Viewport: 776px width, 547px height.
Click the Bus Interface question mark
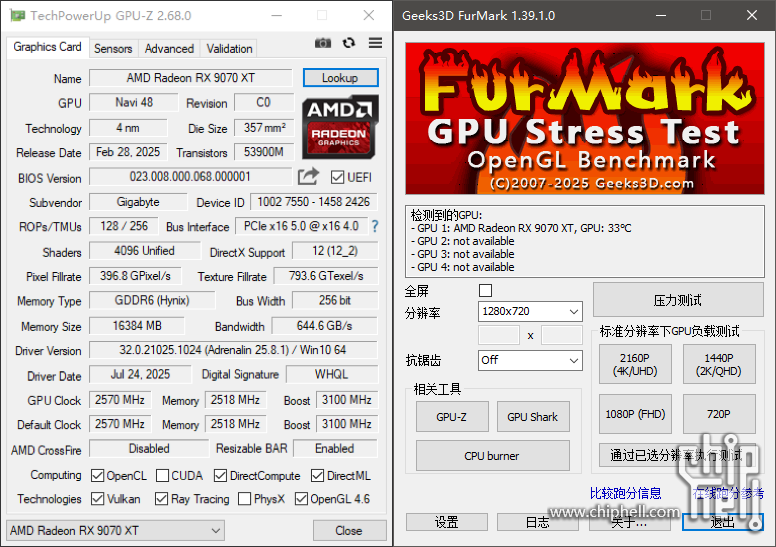[x=375, y=226]
